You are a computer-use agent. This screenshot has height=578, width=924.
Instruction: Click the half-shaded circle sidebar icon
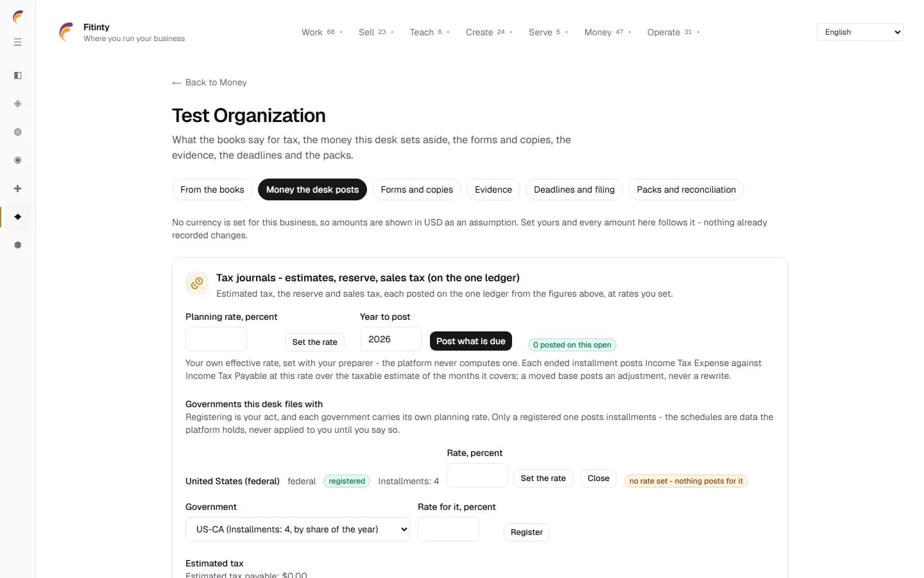18,132
